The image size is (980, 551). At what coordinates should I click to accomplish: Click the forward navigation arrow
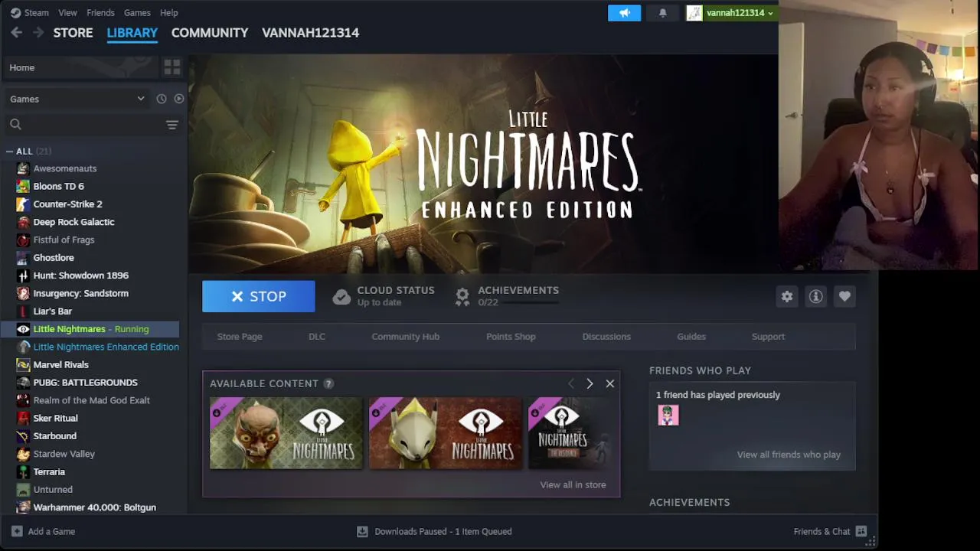click(38, 32)
